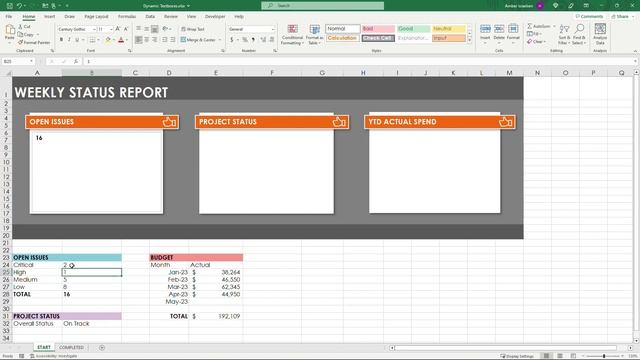Click the Comments button
The height and width of the screenshot is (360, 640).
(589, 16)
